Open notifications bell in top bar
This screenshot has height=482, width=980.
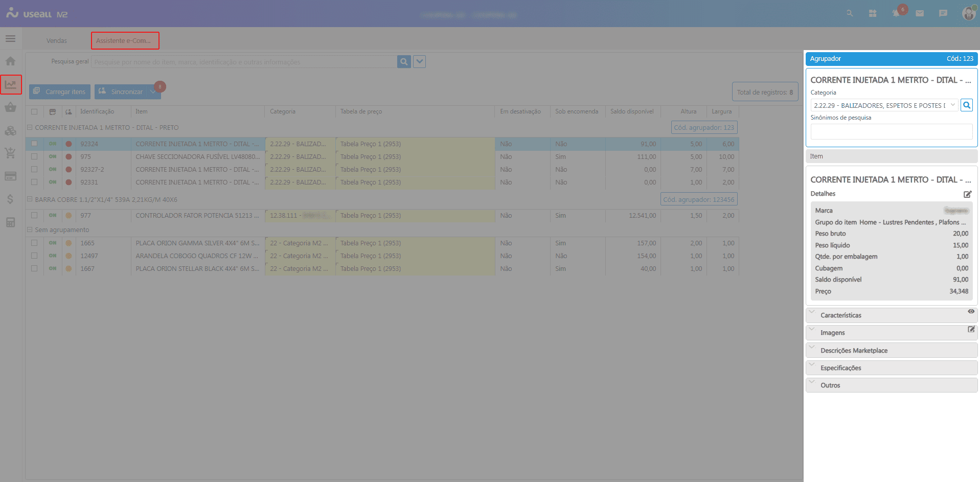coord(896,13)
